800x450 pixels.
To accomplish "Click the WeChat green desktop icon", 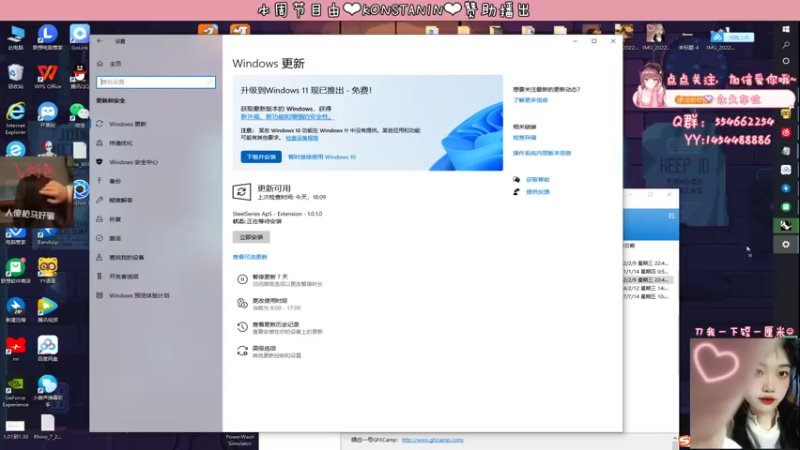I will 79,115.
